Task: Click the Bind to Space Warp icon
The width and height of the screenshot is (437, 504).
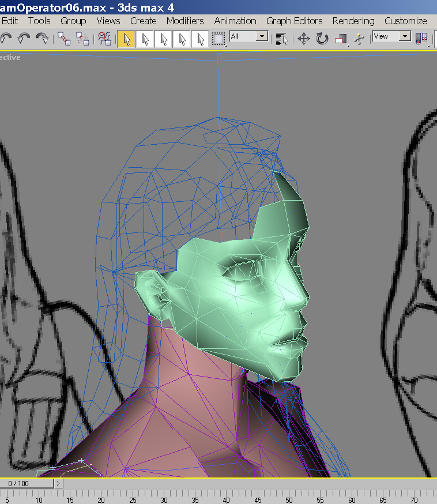Action: [104, 39]
